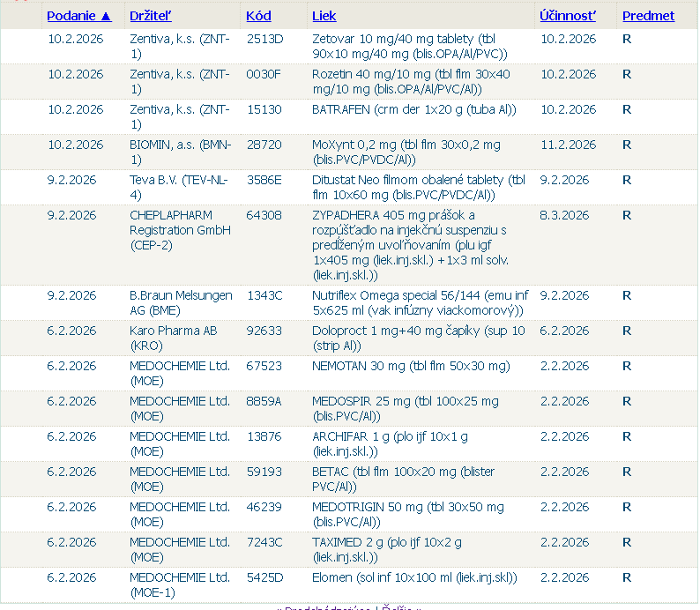Click the Nutriflex Omega special 56/144 entry
Viewport: 700px width, 610px height.
coord(421,303)
